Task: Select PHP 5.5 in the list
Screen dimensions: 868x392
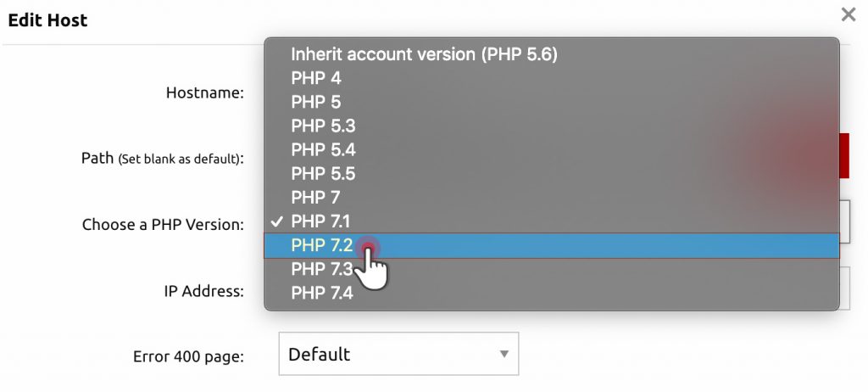Action: pos(551,174)
